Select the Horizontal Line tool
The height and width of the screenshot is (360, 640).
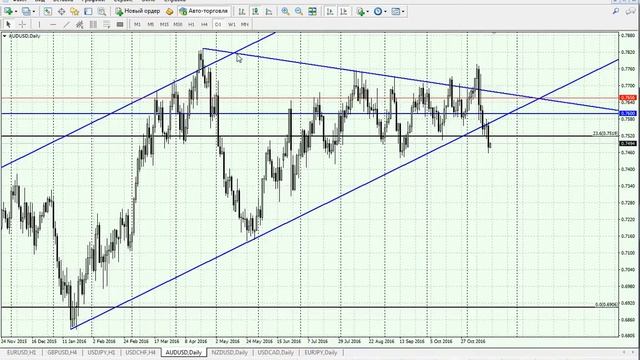(x=53, y=24)
